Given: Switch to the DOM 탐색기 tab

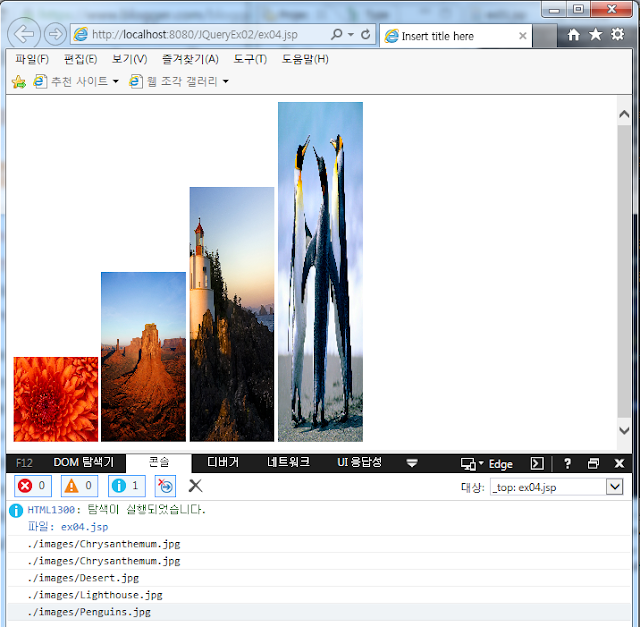Looking at the screenshot, I should coord(84,462).
